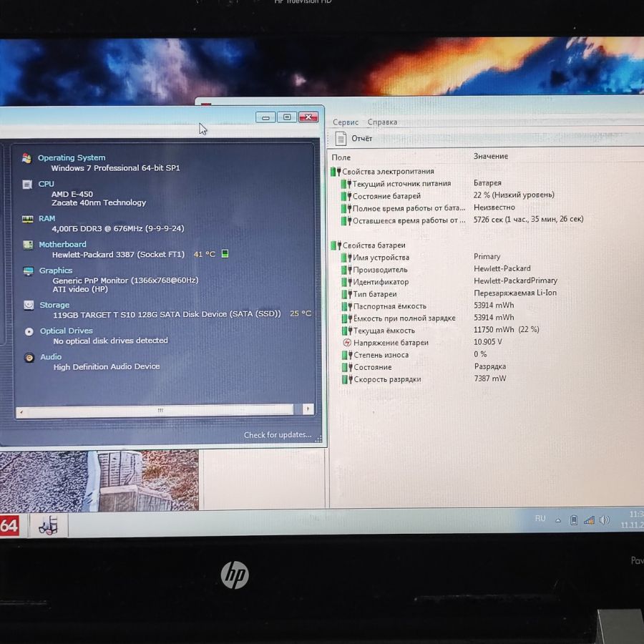Click the value 7387 mW
This screenshot has height=644, width=644.
click(490, 379)
